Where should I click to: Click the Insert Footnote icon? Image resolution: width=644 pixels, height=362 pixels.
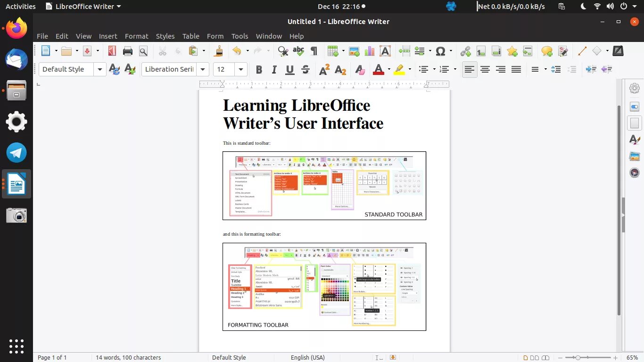click(481, 51)
